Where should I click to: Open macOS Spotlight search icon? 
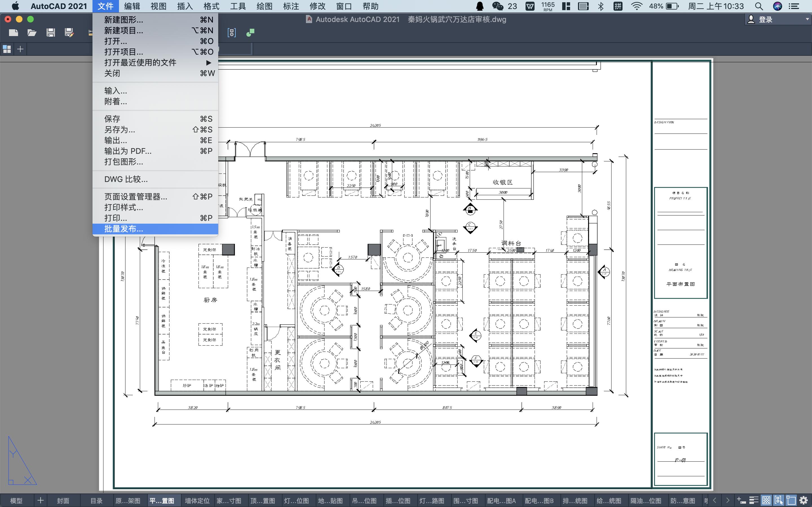pyautogui.click(x=759, y=6)
